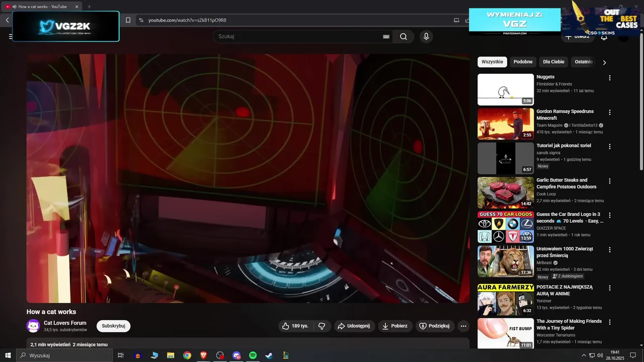Send thanks with Podziękuj button
Image resolution: width=644 pixels, height=362 pixels.
click(435, 326)
